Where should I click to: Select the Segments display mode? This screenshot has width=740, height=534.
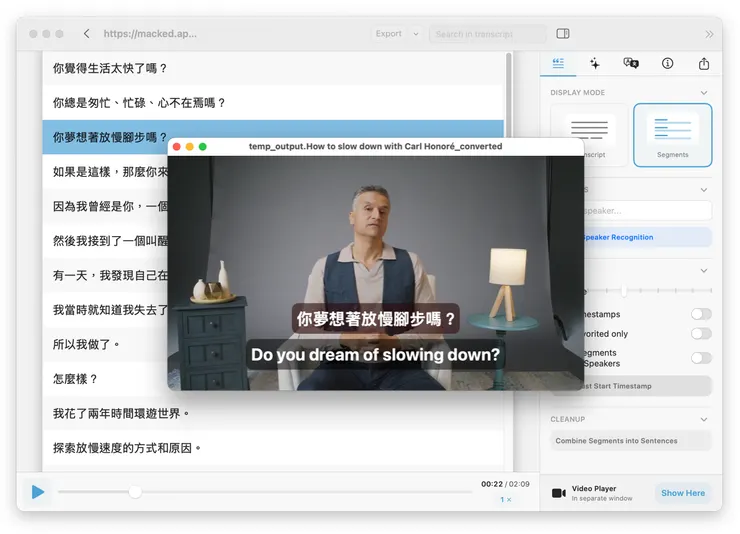click(x=673, y=135)
